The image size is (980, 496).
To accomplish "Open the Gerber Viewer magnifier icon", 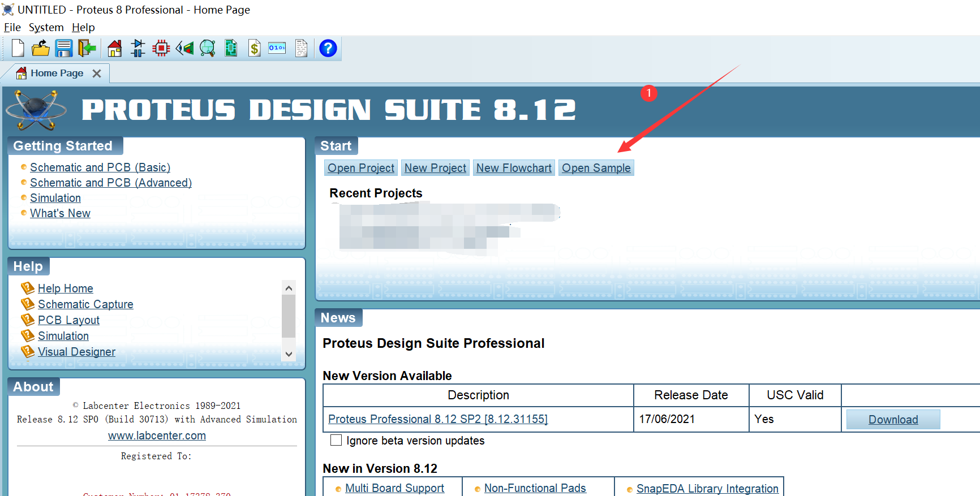I will [x=208, y=48].
